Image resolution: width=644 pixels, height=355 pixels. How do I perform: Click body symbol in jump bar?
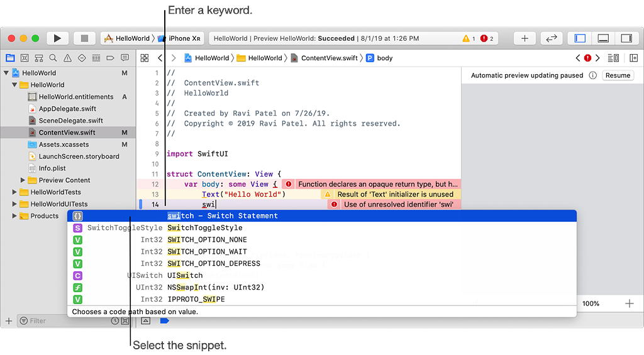pos(379,58)
